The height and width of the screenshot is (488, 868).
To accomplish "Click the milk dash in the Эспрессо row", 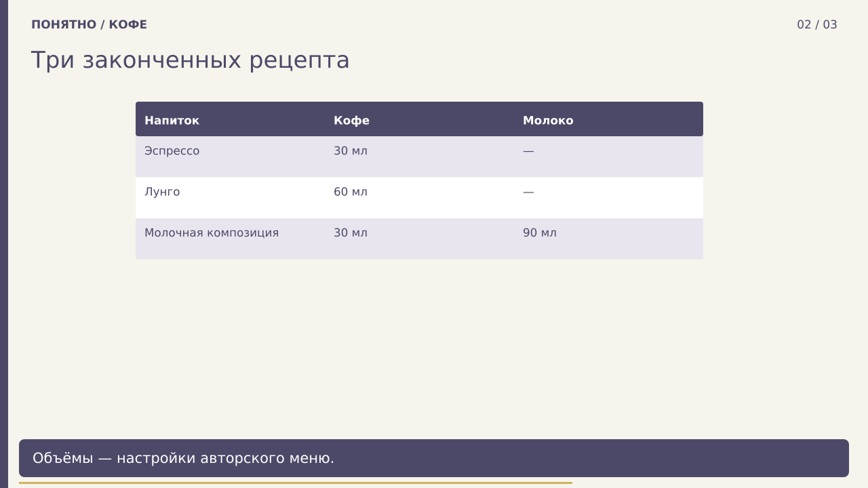I will [x=528, y=151].
